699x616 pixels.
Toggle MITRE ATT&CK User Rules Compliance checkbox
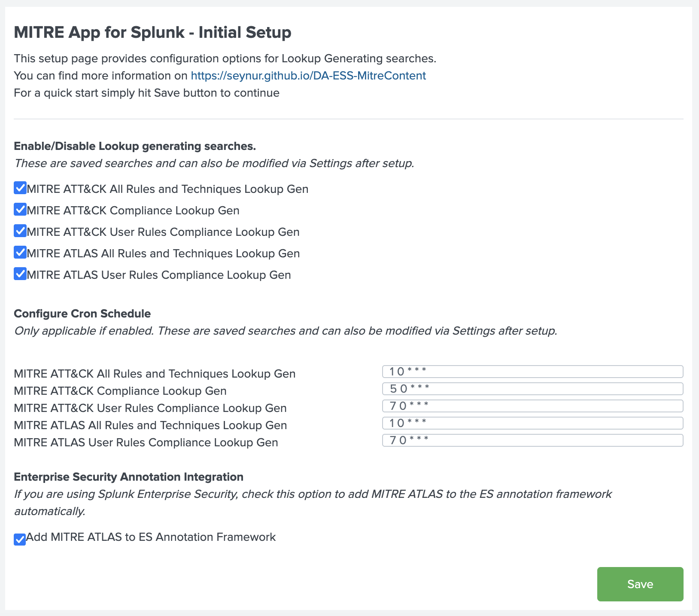(x=20, y=231)
